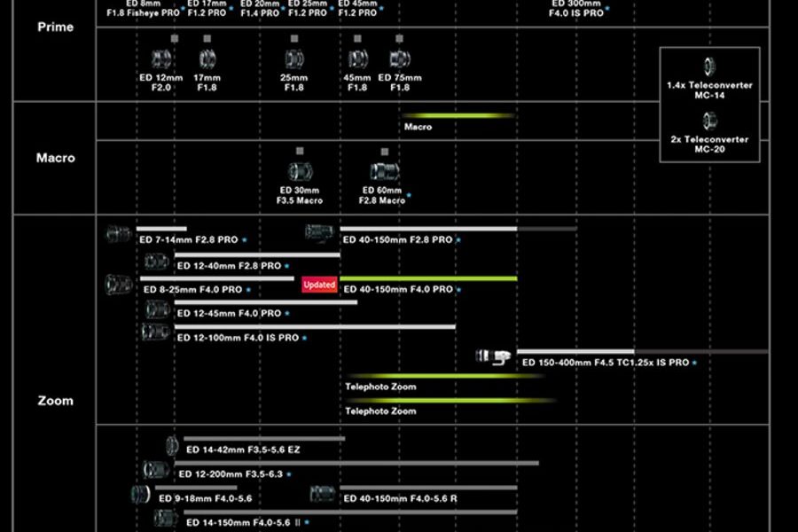Click the left-side Macro category header

(x=55, y=158)
